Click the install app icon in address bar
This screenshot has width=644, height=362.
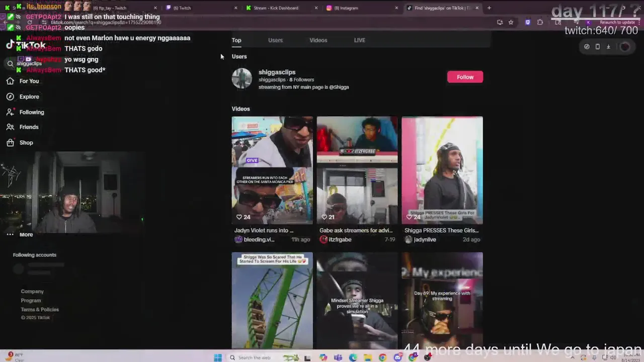(x=499, y=22)
